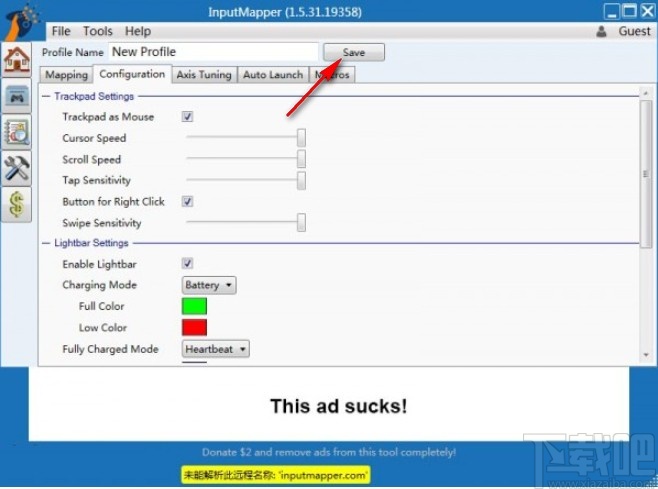Pick the red Low Color swatch
Screen dimensions: 658x489
click(x=194, y=327)
